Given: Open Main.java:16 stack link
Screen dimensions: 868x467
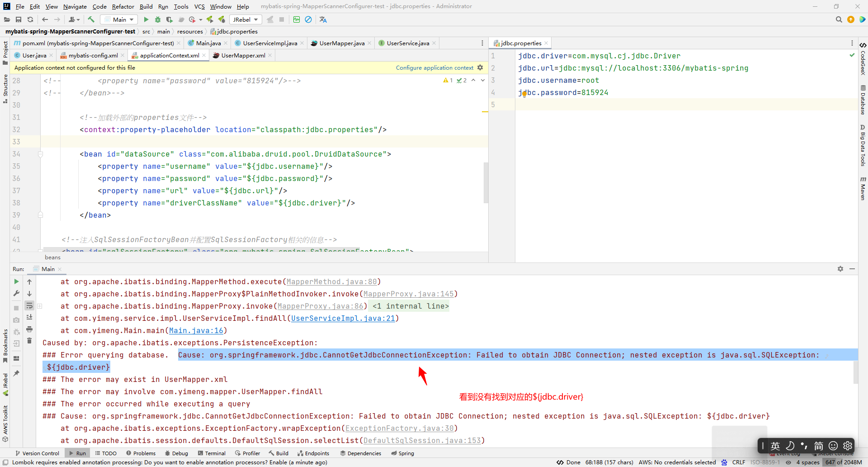Looking at the screenshot, I should (x=196, y=330).
